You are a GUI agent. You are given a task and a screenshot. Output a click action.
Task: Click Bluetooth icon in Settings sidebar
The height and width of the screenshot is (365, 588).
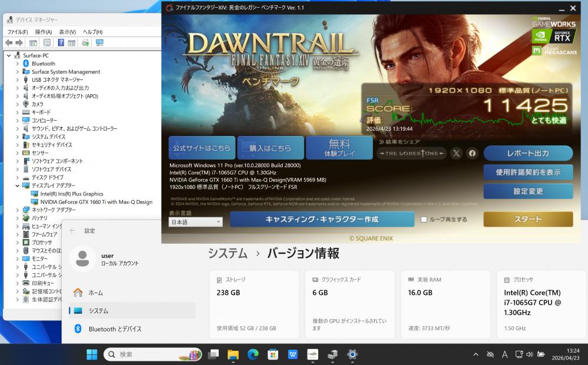tap(78, 329)
